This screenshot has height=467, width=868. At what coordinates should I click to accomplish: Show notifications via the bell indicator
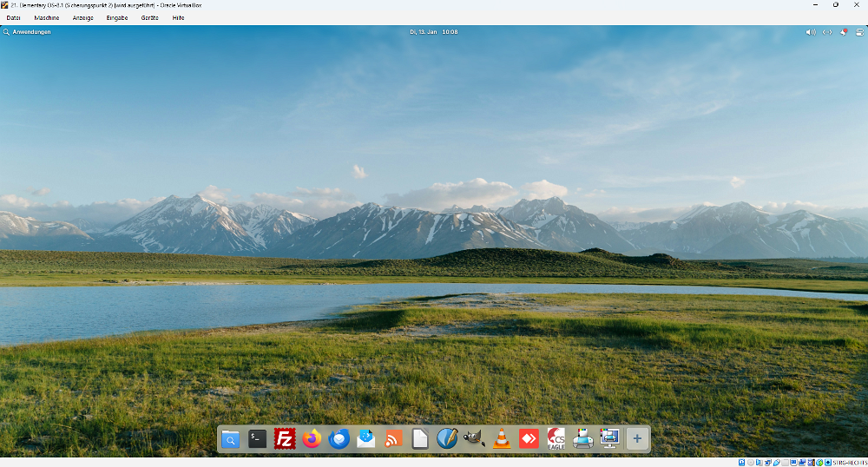pyautogui.click(x=844, y=32)
